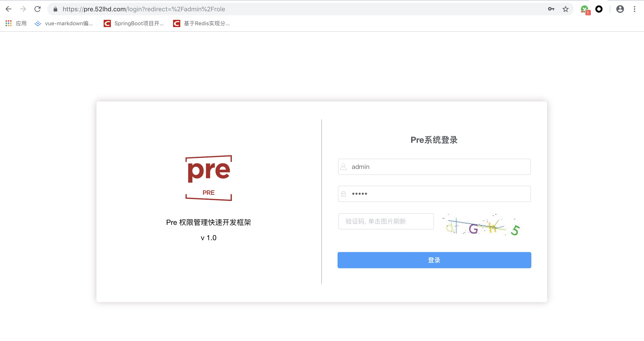Open the Chrome profile avatar icon

(620, 9)
